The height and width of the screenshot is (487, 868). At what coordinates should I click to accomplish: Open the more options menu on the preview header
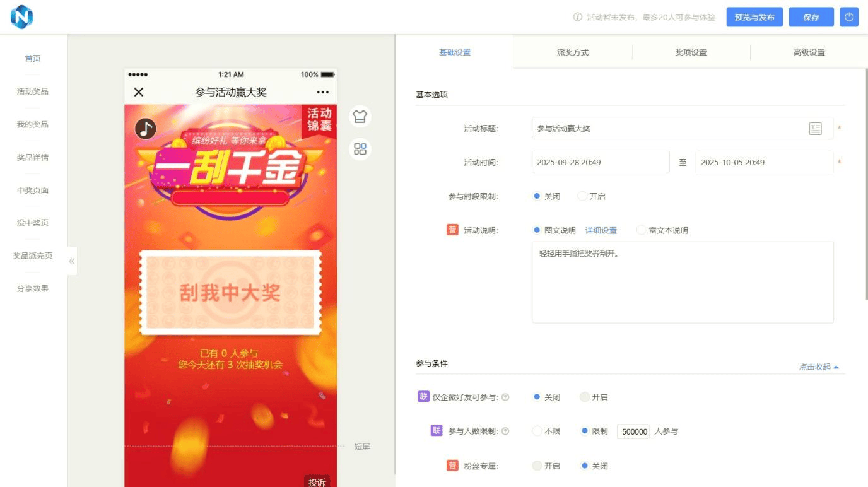click(322, 91)
